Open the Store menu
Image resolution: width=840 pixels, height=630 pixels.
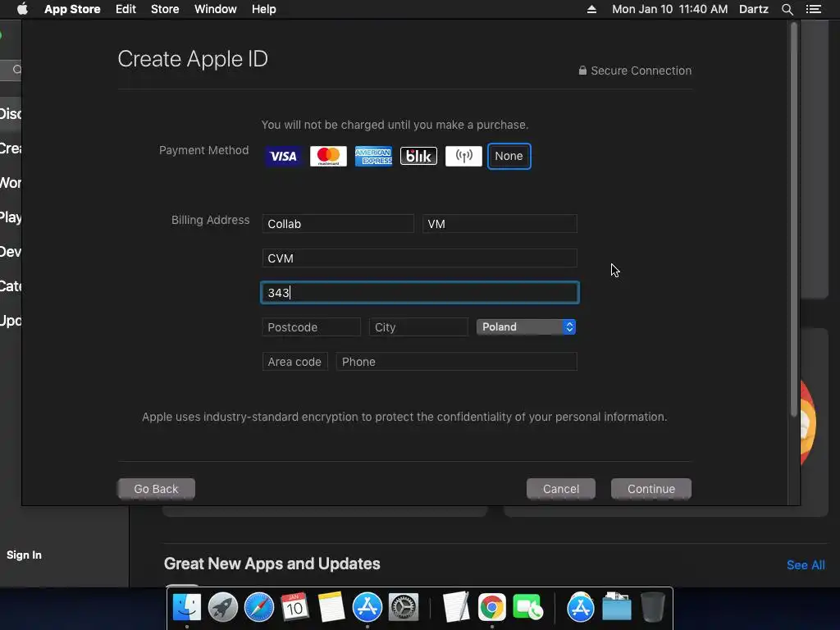point(165,9)
